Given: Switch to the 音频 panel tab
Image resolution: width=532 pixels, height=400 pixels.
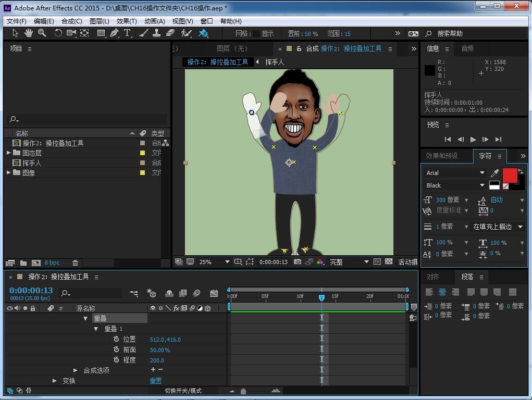Looking at the screenshot, I should click(x=467, y=48).
